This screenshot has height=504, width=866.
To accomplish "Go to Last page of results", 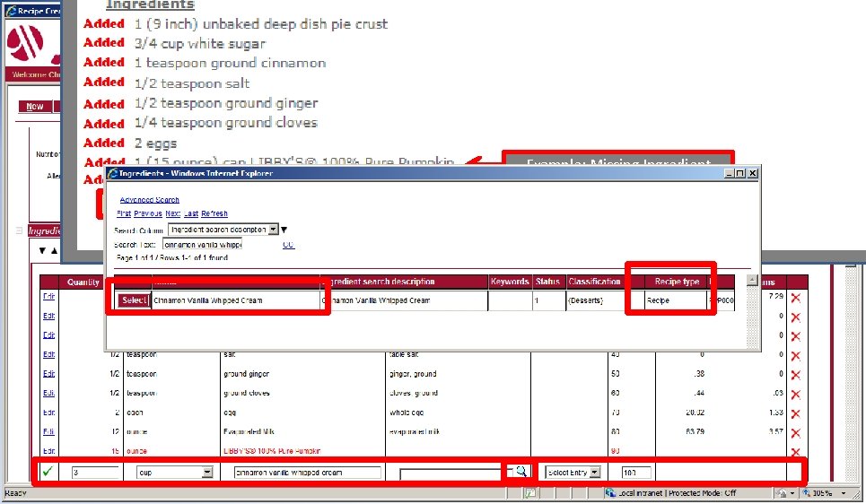I will pyautogui.click(x=191, y=213).
